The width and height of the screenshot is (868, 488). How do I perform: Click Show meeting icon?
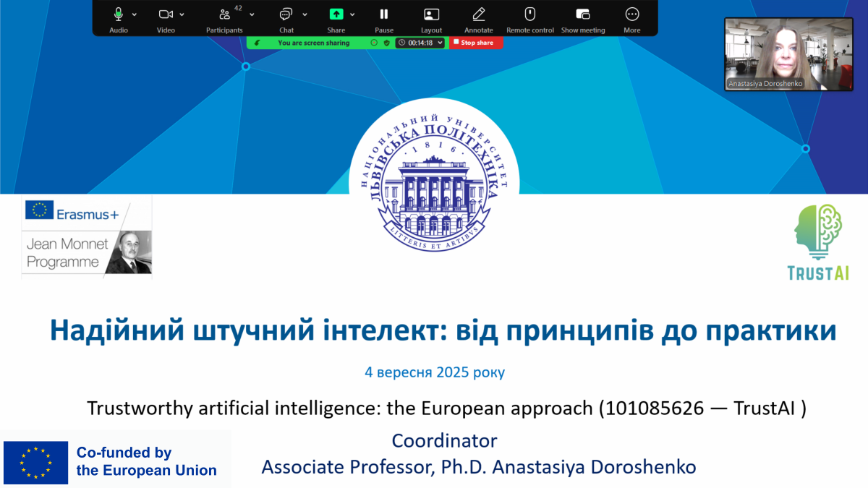click(582, 14)
